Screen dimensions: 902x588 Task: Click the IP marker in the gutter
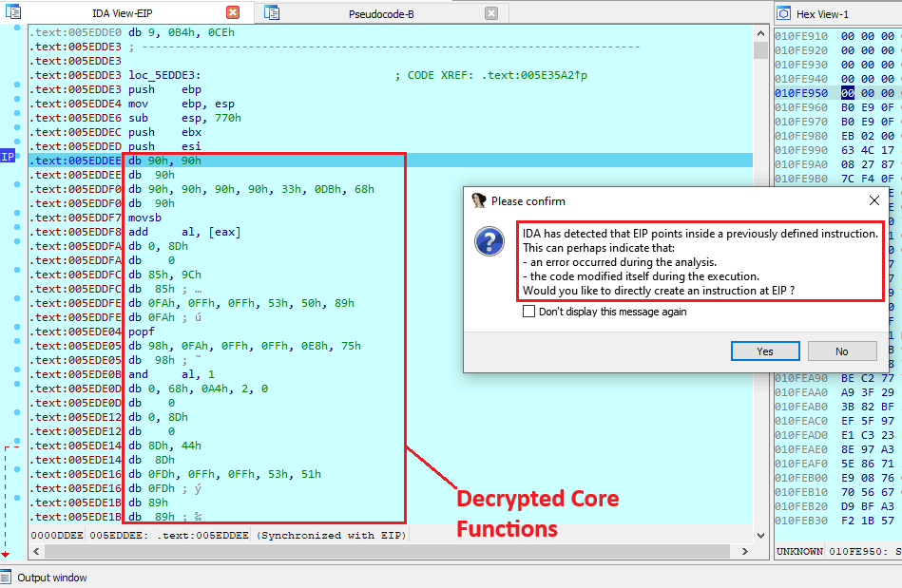coord(8,157)
